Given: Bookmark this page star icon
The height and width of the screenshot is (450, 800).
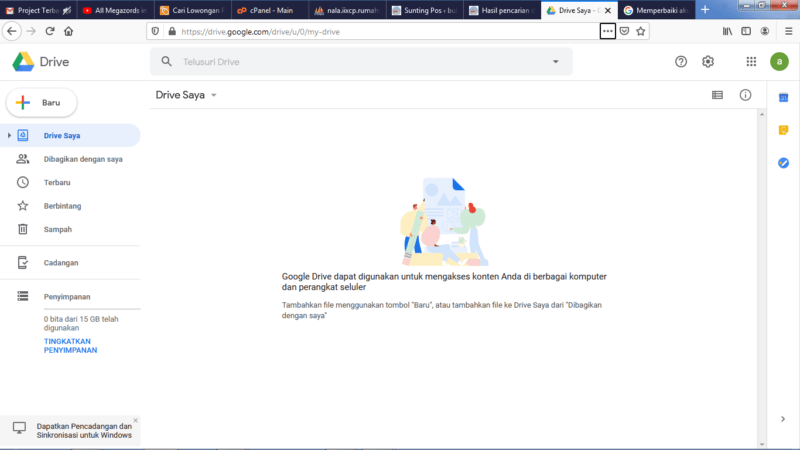Looking at the screenshot, I should (x=641, y=31).
